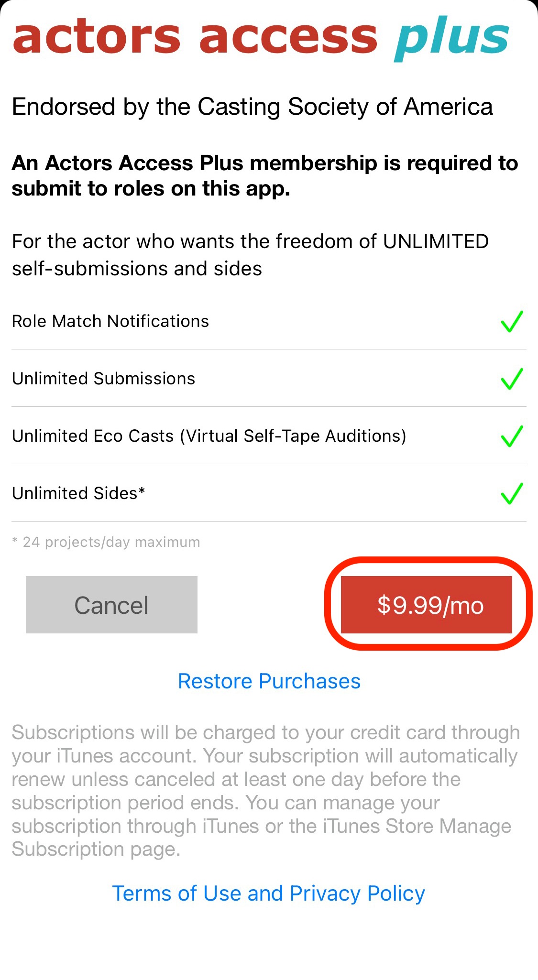This screenshot has height=980, width=538.
Task: Select the Casting Society endorsement line
Action: point(253,107)
